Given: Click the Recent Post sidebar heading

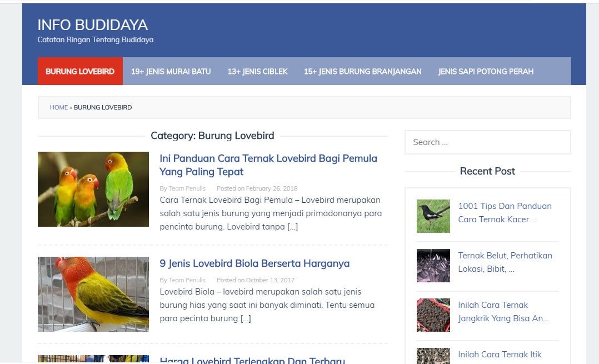Looking at the screenshot, I should (x=487, y=171).
